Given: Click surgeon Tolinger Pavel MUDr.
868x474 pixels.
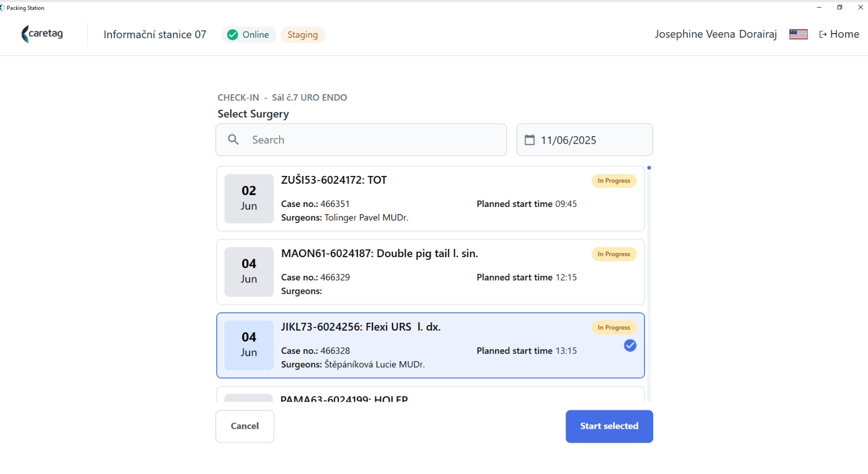Looking at the screenshot, I should [x=366, y=218].
